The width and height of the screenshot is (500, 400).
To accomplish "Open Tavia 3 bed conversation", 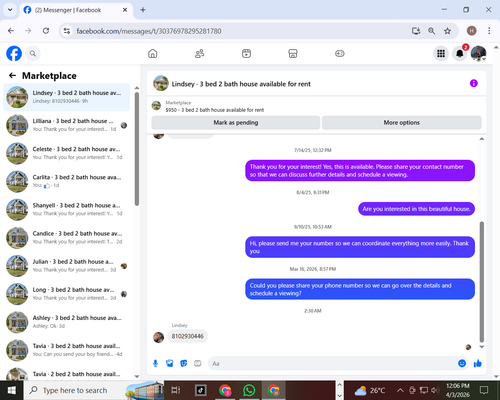I will click(67, 350).
